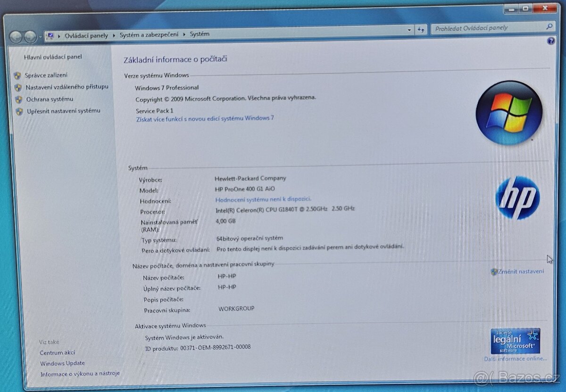
Task: Click the Back navigation arrow button
Action: [x=15, y=36]
